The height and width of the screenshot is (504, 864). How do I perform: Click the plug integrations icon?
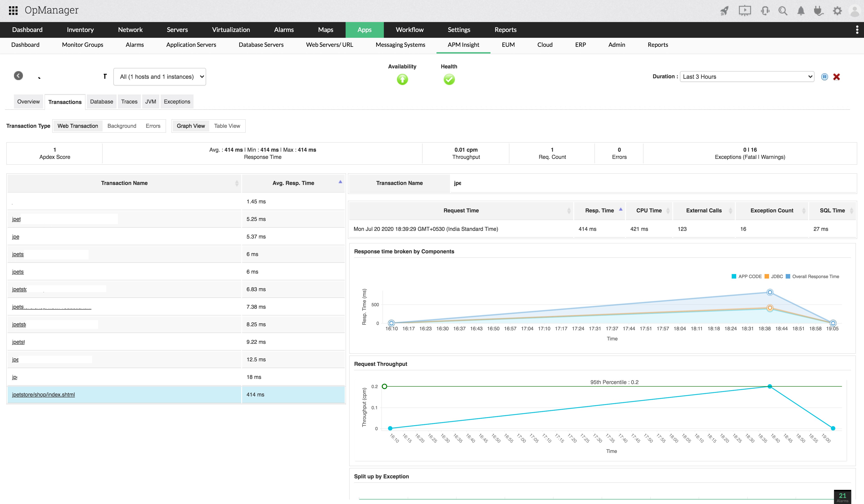tap(818, 11)
